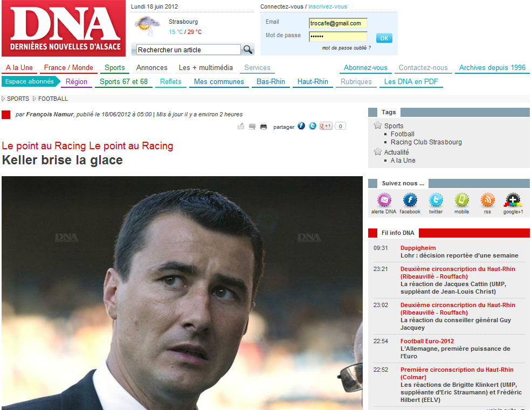Screen dimensions: 532x410
Task: Open article comments icon
Action: tap(252, 127)
